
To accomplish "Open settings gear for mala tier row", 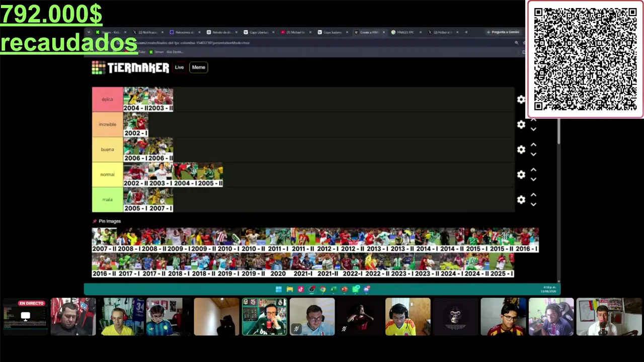I will tap(521, 200).
